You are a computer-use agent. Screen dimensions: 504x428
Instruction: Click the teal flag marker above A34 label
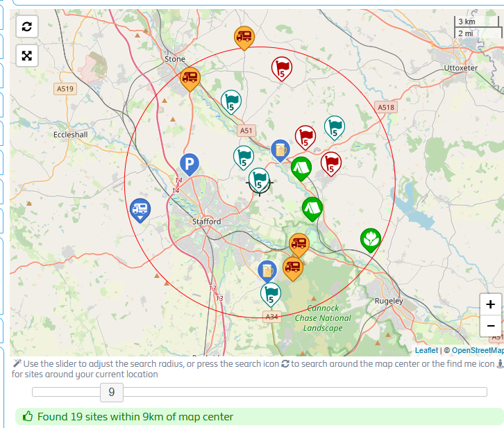click(x=270, y=293)
